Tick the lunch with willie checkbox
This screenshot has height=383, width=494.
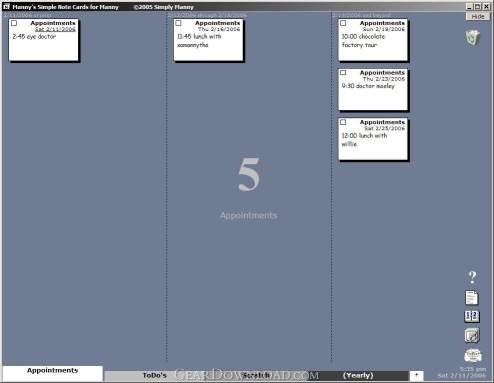click(343, 122)
